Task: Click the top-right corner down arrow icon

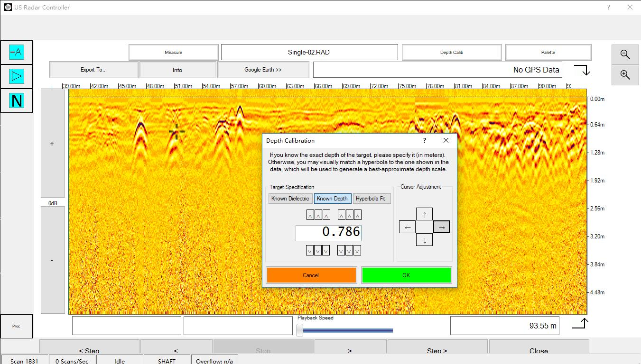Action: (x=582, y=70)
